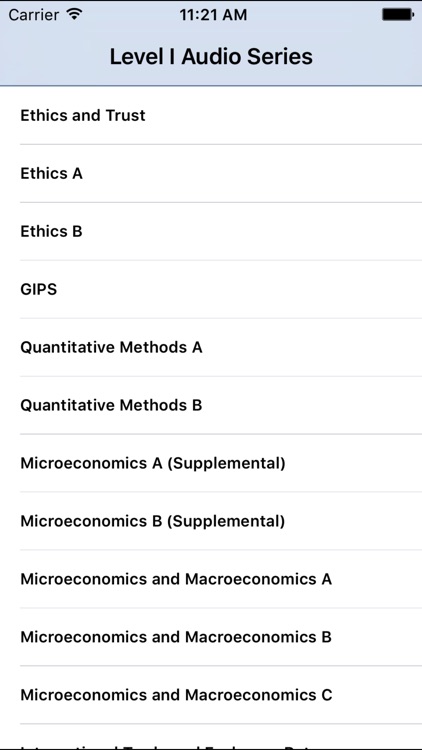Tap the GIPS audio entry
Screen dimensions: 422x750
point(211,289)
